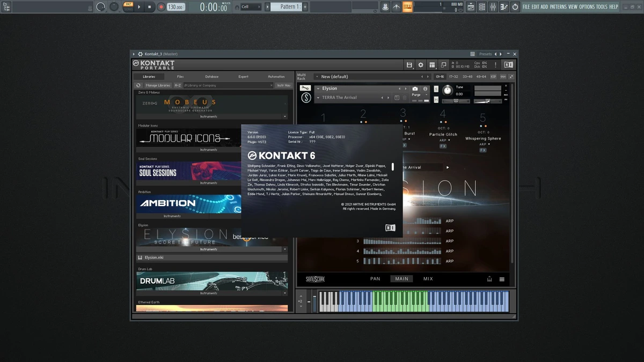Expand Elysion library Instruments dropdown arrow
The height and width of the screenshot is (362, 644).
coord(285,249)
